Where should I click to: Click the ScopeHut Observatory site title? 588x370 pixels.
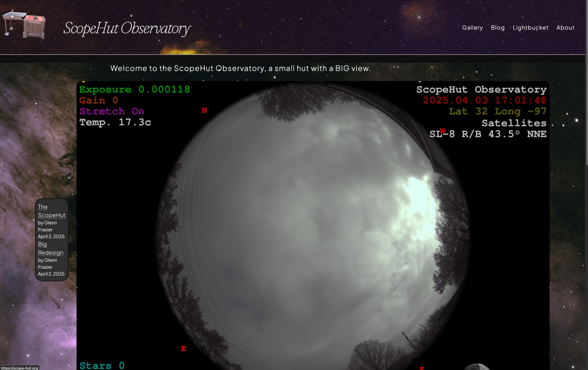tap(126, 28)
